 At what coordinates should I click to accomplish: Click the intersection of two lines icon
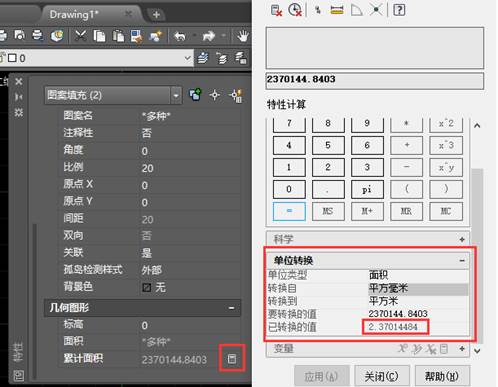[376, 10]
